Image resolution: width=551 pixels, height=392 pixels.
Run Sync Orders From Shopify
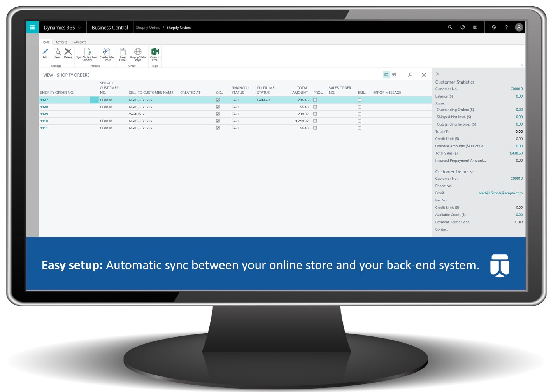pos(87,55)
